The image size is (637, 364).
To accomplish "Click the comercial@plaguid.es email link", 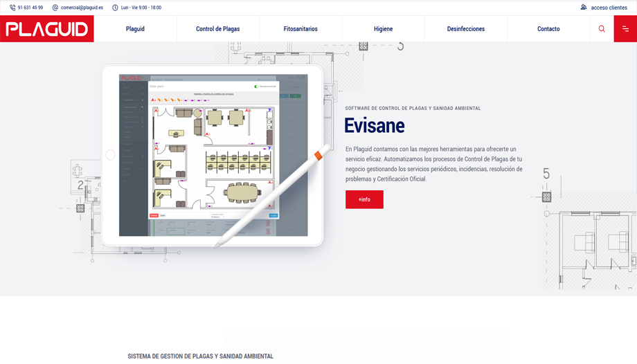I will pyautogui.click(x=82, y=8).
